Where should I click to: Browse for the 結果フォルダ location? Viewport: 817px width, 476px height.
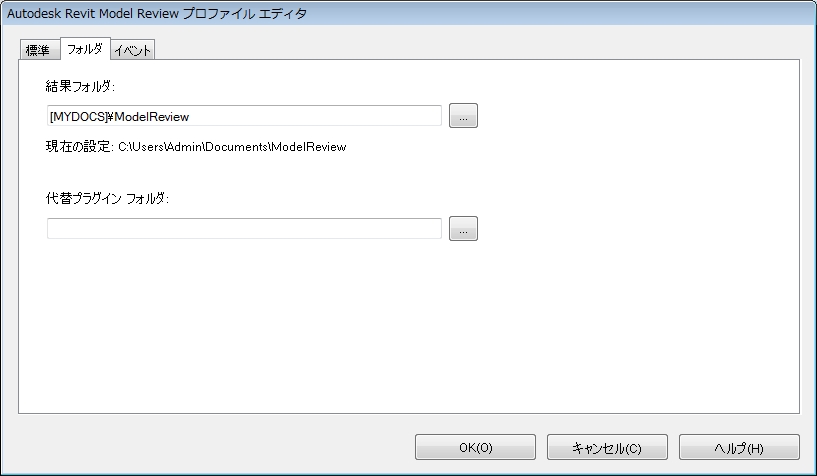pyautogui.click(x=463, y=116)
